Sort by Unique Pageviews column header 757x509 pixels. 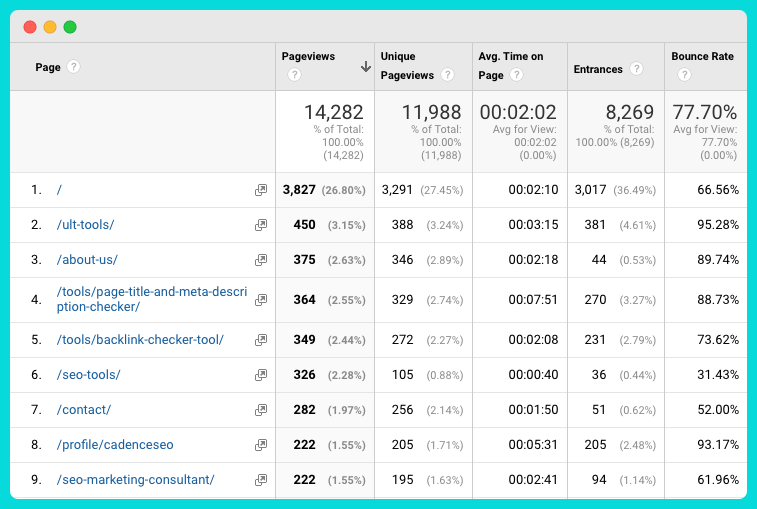point(407,66)
